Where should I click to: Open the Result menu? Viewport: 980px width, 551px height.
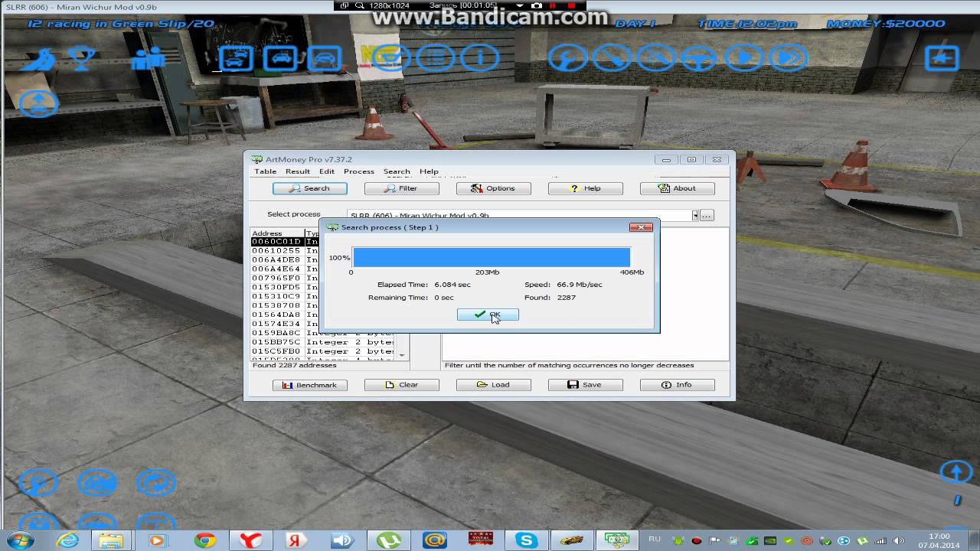tap(298, 171)
